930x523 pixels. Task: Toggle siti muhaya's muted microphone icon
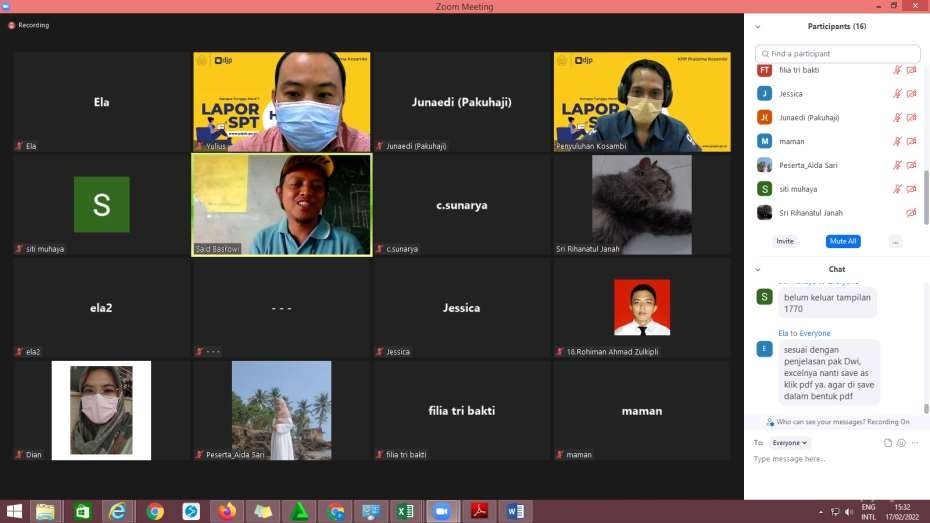point(897,189)
